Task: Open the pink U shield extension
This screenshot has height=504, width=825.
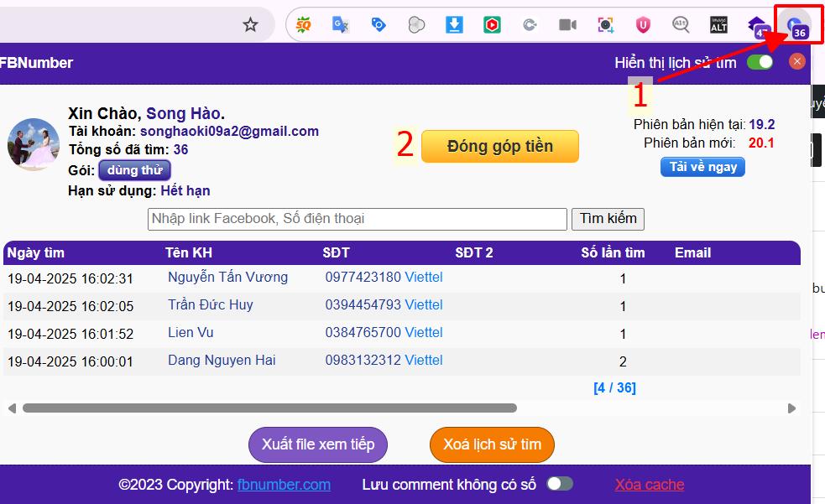Action: click(x=643, y=24)
